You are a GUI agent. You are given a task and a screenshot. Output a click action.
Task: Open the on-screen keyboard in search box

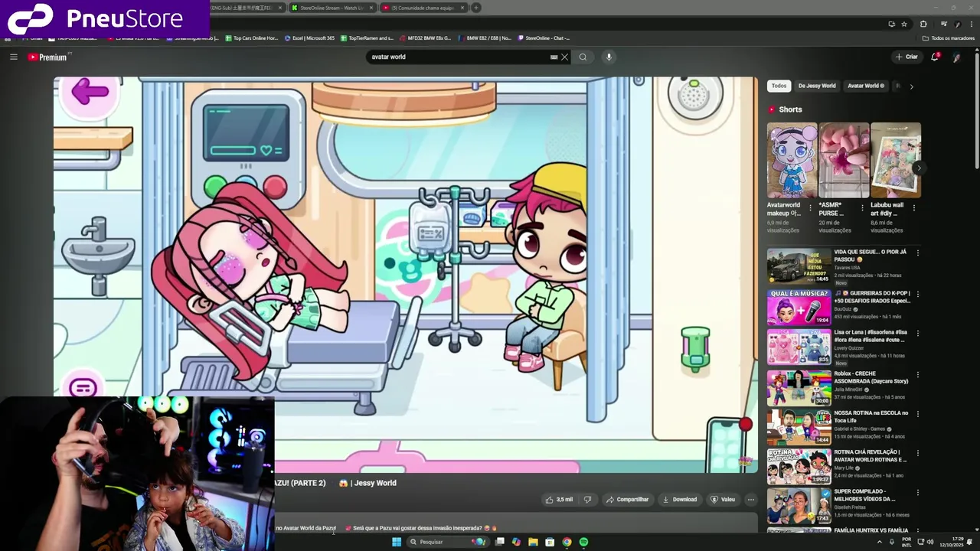554,57
